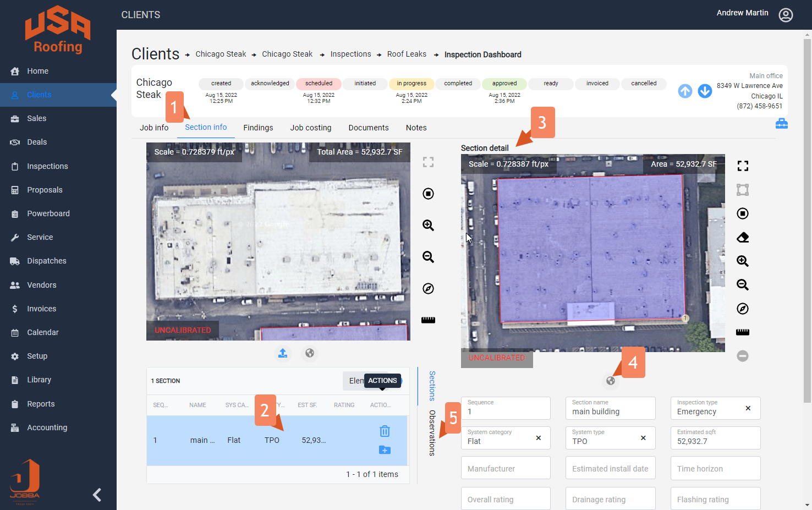The image size is (812, 510).
Task: Click the upload icon below left map
Action: 283,353
